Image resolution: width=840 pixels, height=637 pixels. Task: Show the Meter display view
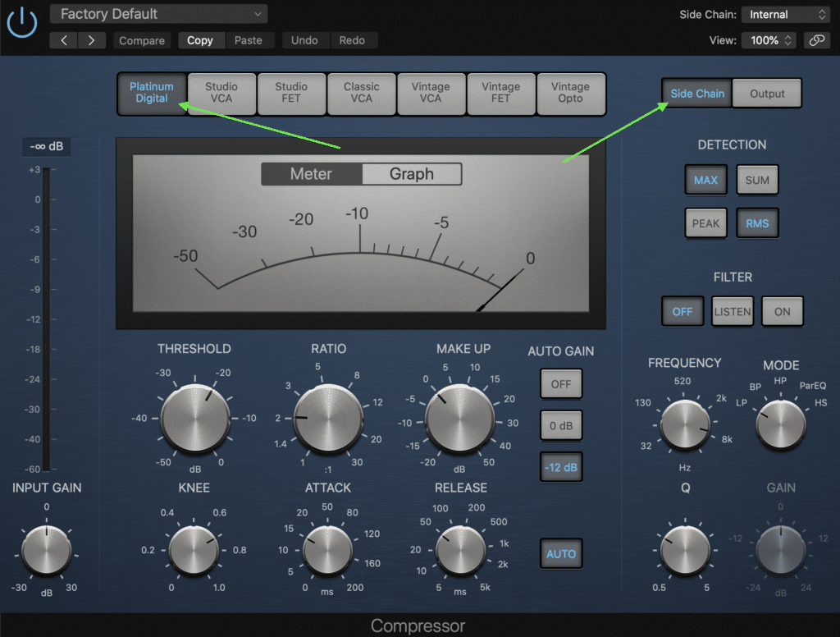(311, 174)
